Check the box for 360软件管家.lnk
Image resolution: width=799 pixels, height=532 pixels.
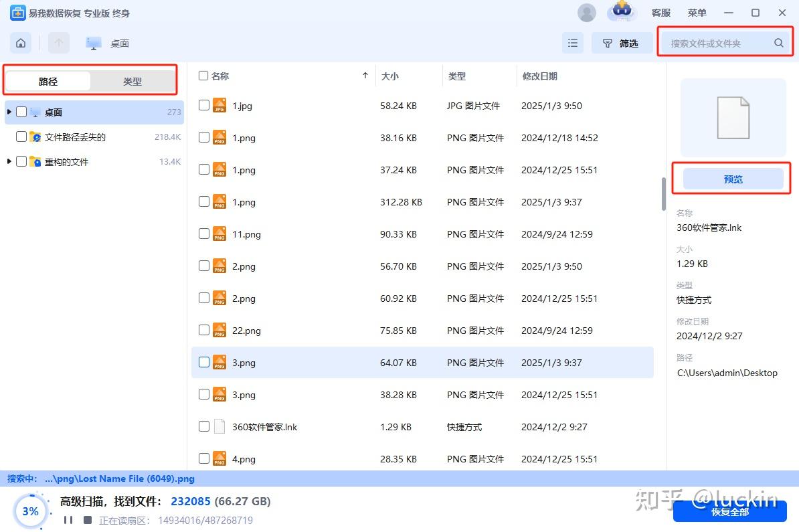pos(204,426)
